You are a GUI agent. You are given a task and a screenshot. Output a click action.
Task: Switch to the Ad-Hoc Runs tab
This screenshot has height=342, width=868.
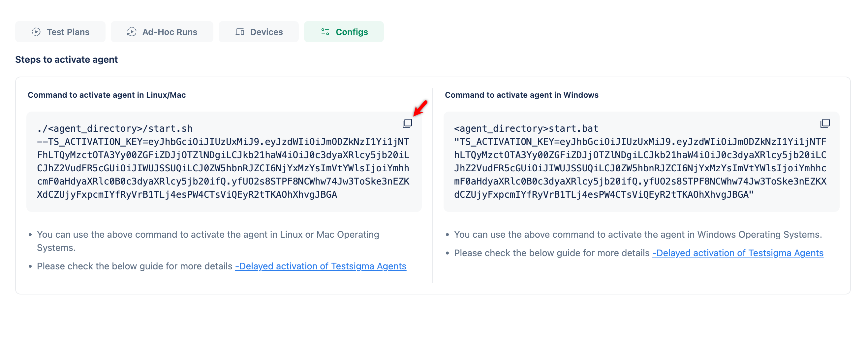[162, 32]
